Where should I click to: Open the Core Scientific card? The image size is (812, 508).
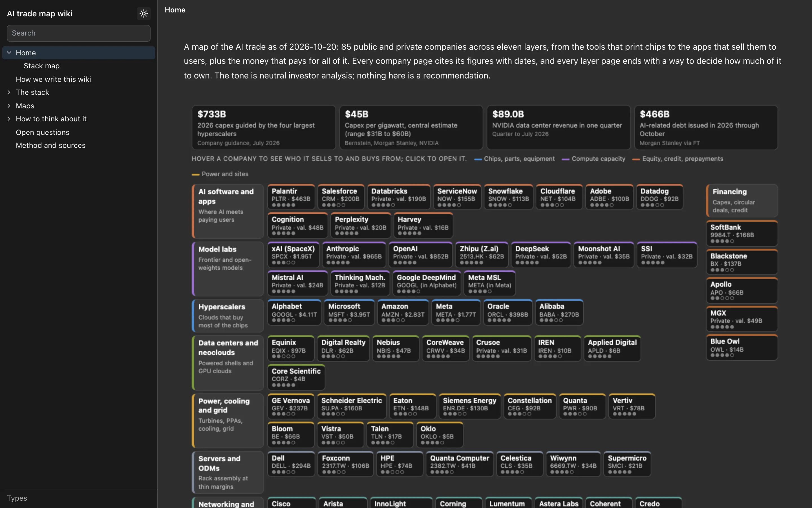coord(296,377)
